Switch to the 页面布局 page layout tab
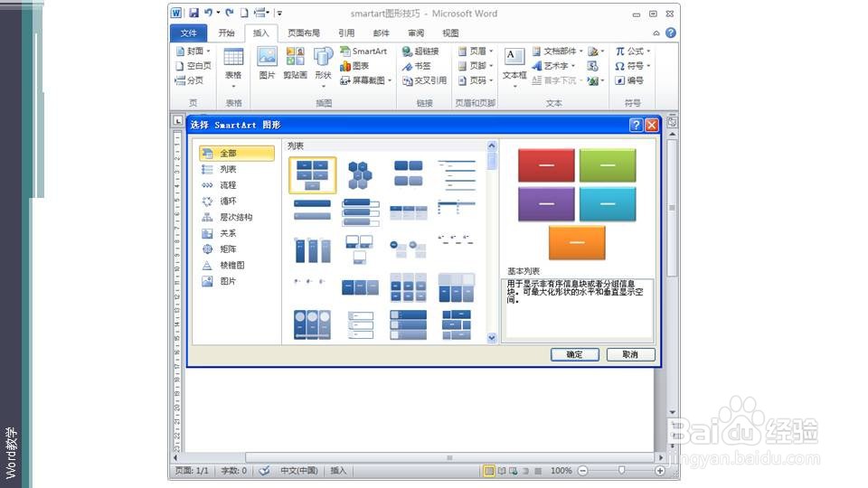The image size is (868, 488). point(304,33)
